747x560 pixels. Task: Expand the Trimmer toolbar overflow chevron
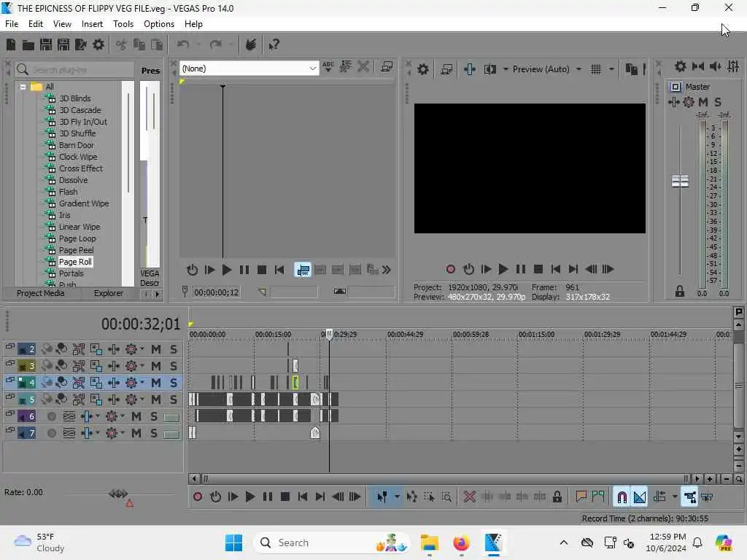pyautogui.click(x=387, y=270)
